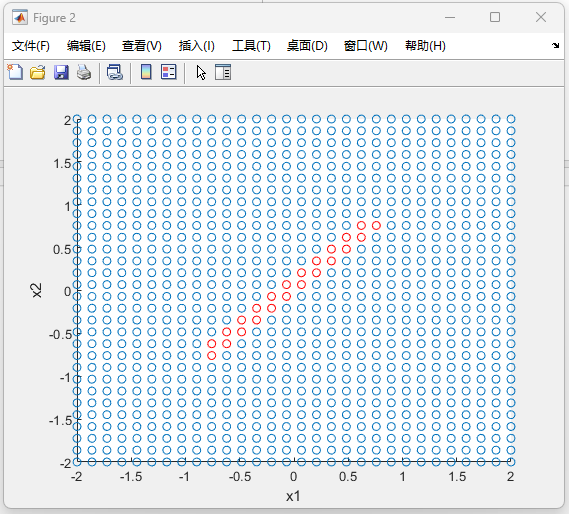Open the 帮助(H) menu
This screenshot has height=514, width=569.
[x=425, y=46]
